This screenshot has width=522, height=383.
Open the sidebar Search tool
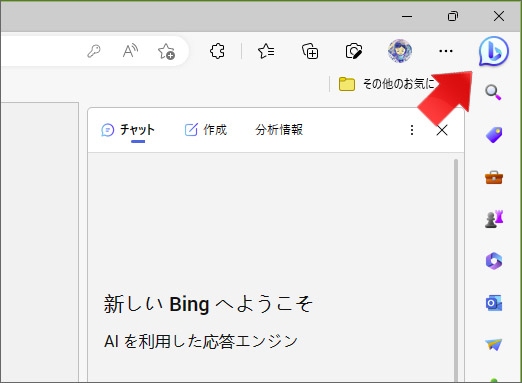click(493, 92)
